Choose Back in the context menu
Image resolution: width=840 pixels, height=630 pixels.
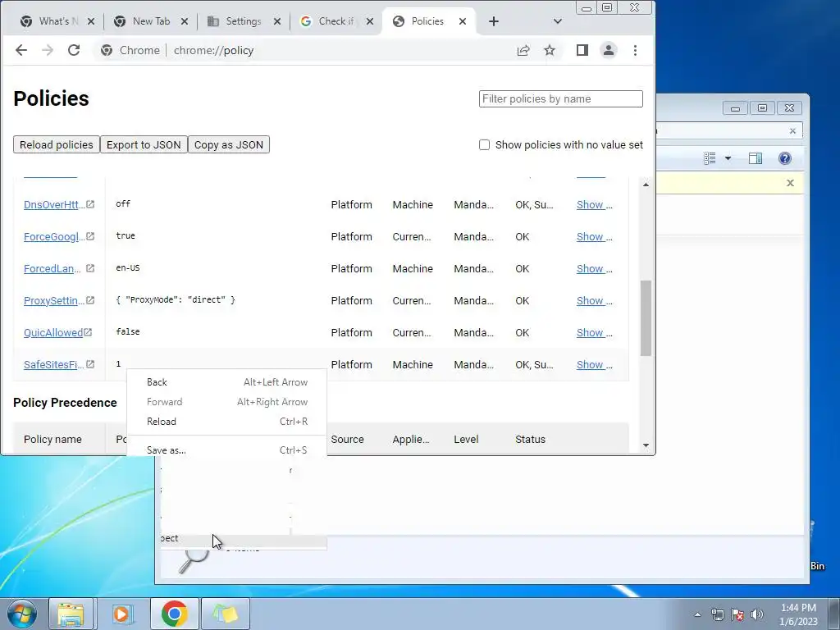pos(226,382)
